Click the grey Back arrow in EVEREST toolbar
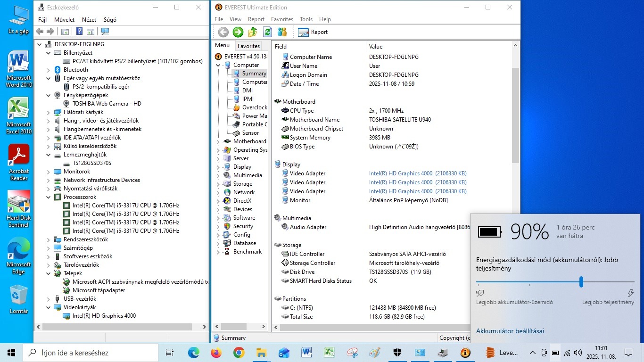The image size is (644, 362). 223,32
